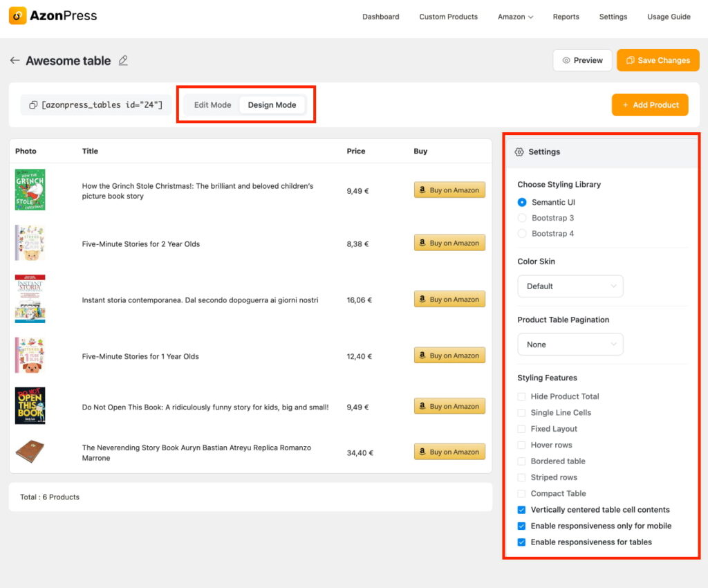
Task: Click Buy on Amazon for Do Not Open
Action: tap(449, 406)
